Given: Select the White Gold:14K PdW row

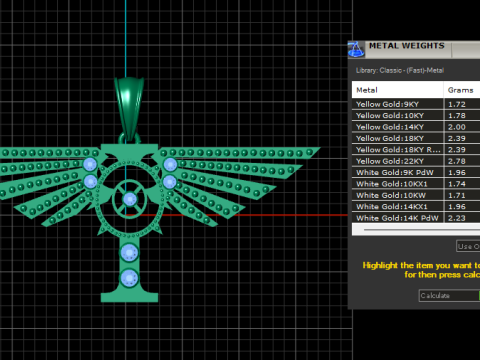Looking at the screenshot, I should (416, 218).
